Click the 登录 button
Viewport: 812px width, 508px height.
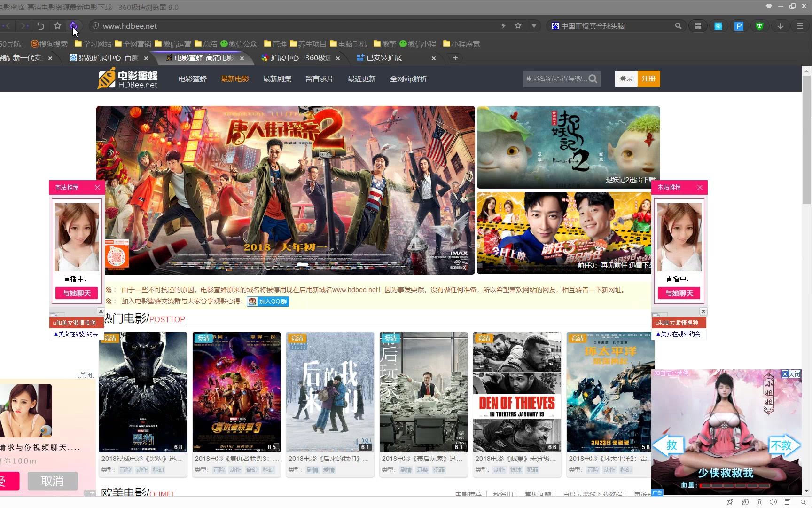click(626, 79)
